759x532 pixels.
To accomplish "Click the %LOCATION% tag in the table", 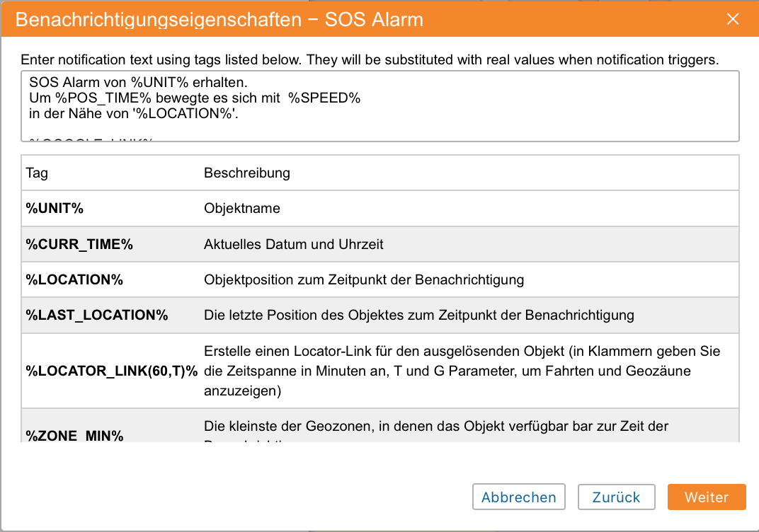I will (x=74, y=279).
